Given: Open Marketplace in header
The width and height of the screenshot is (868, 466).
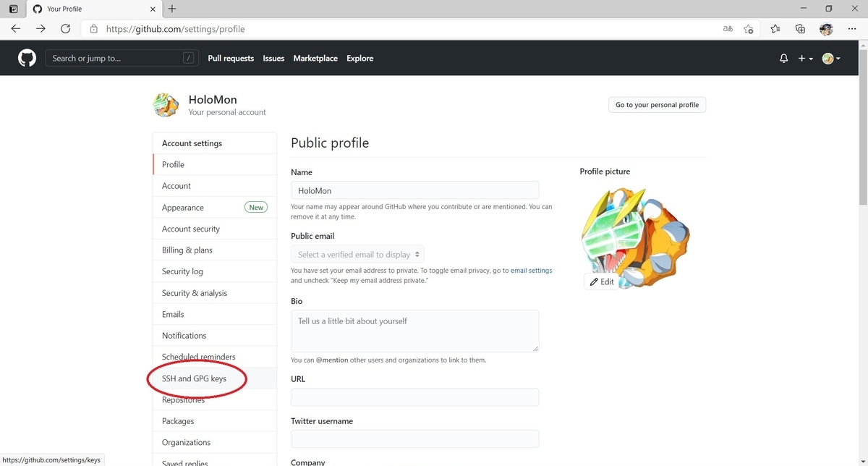Looking at the screenshot, I should click(x=315, y=59).
